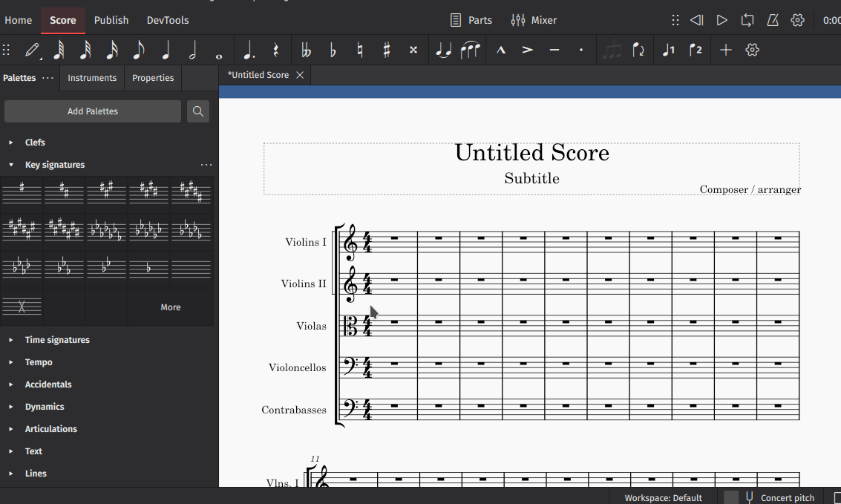Click More in the Key signatures palette
The height and width of the screenshot is (504, 841).
tap(170, 307)
